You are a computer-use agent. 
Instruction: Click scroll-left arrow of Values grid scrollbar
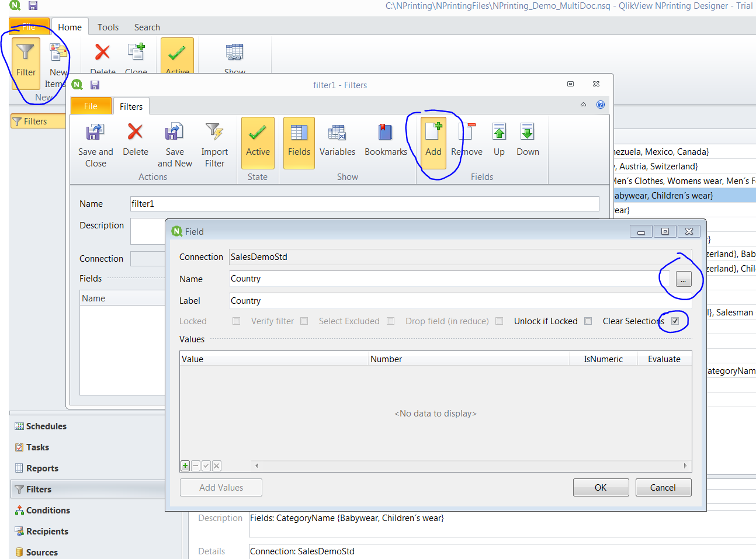[257, 466]
